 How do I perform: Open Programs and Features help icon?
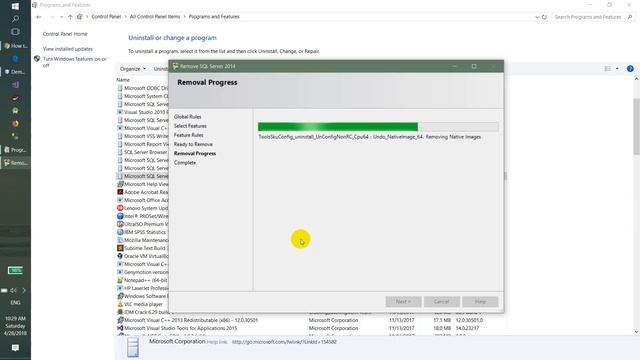(x=630, y=69)
